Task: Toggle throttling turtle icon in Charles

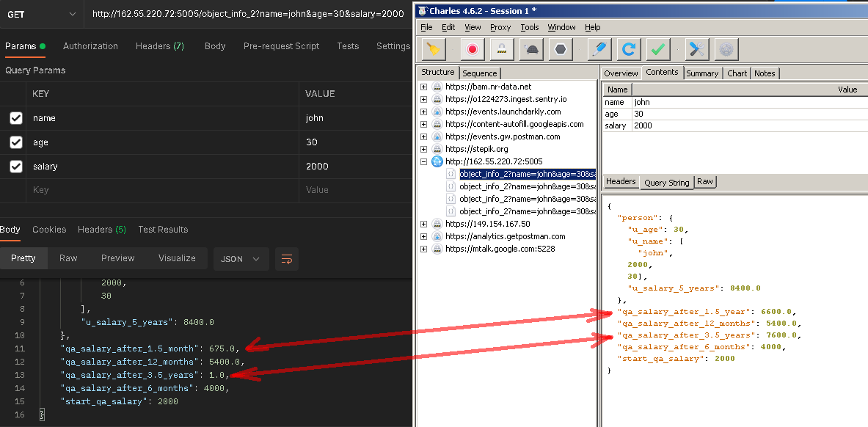Action: pos(531,49)
